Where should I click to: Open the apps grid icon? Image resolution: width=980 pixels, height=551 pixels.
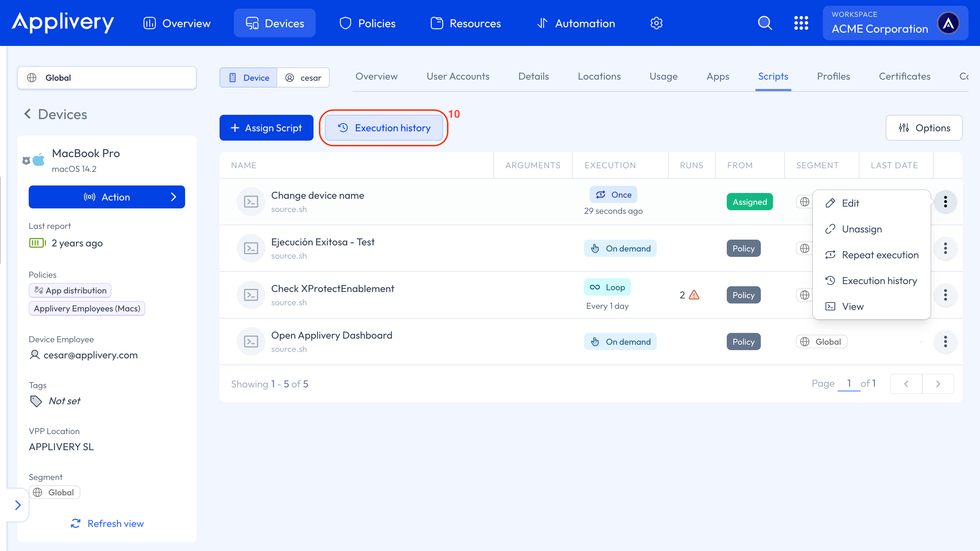[801, 23]
